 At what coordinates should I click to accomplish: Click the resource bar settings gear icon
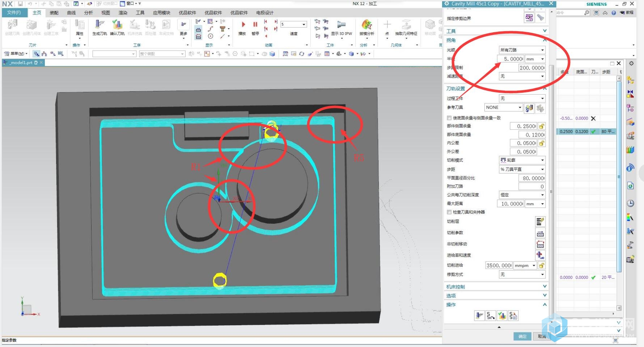pyautogui.click(x=631, y=63)
